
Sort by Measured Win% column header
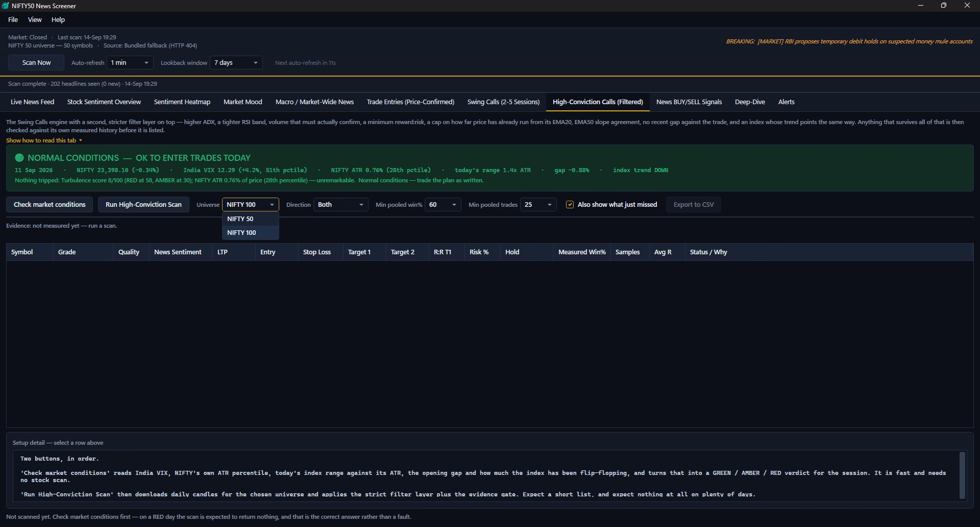pos(582,252)
